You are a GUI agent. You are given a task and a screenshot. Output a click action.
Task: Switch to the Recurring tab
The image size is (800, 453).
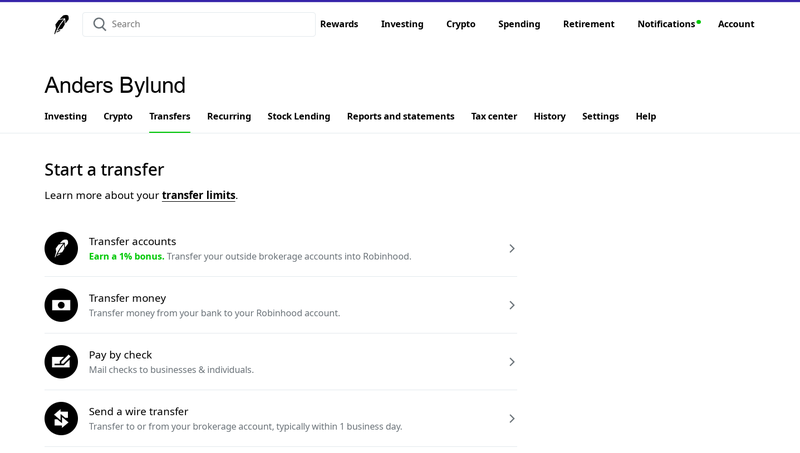229,116
